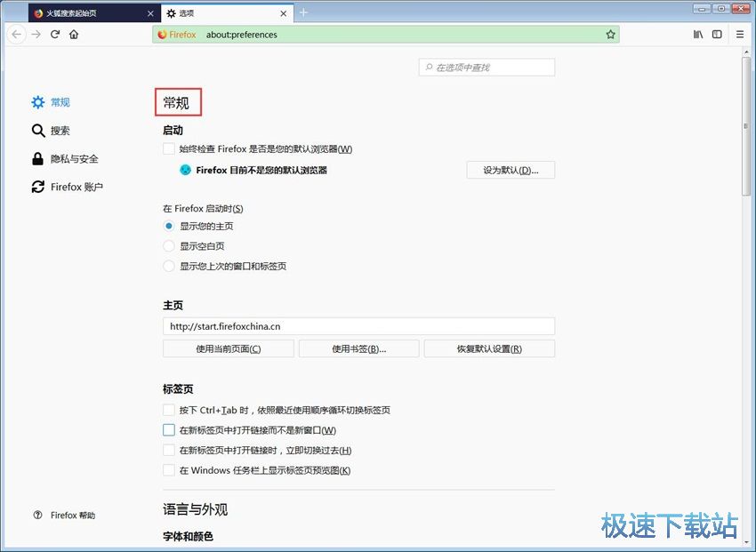Click 使用当前页面 button
Image resolution: width=756 pixels, height=552 pixels.
pos(229,348)
